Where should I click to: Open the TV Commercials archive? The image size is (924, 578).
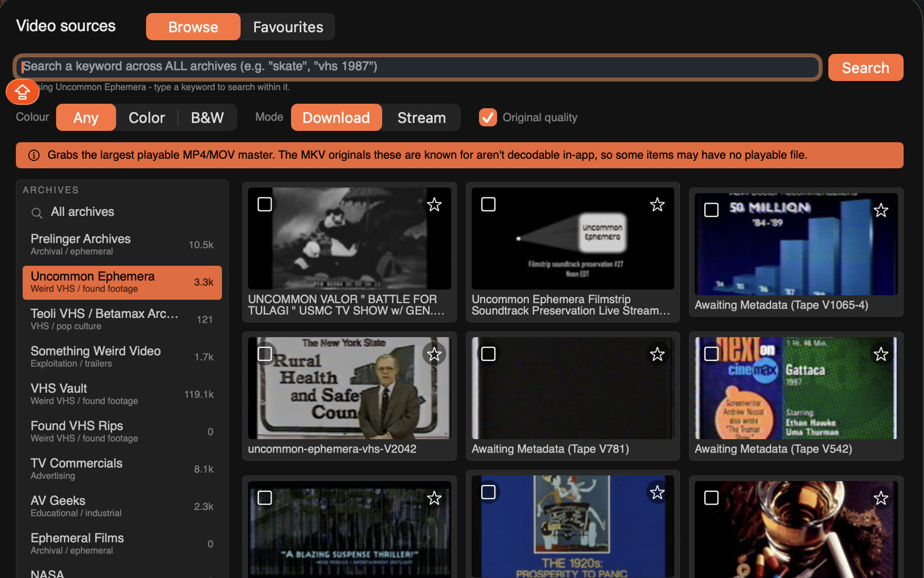pyautogui.click(x=122, y=469)
